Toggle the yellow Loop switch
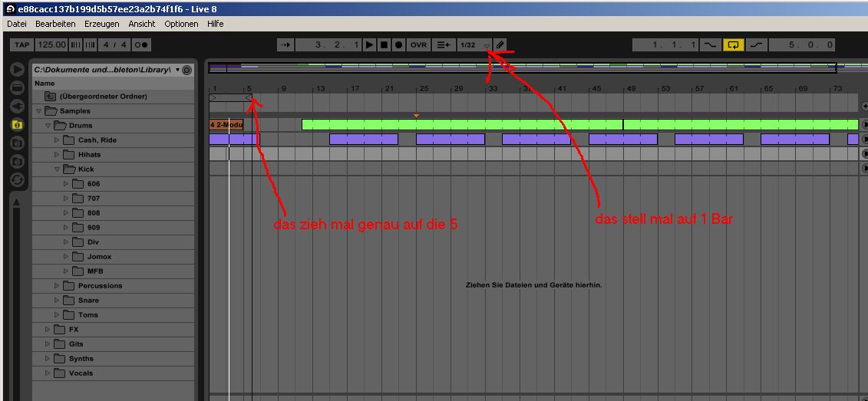 coord(734,44)
